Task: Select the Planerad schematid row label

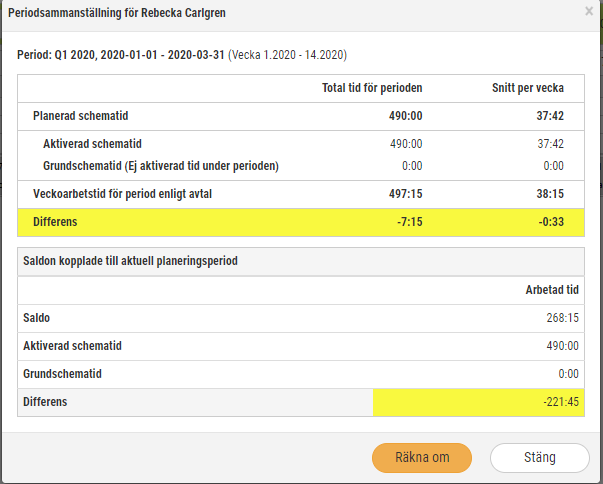Action: coord(80,116)
